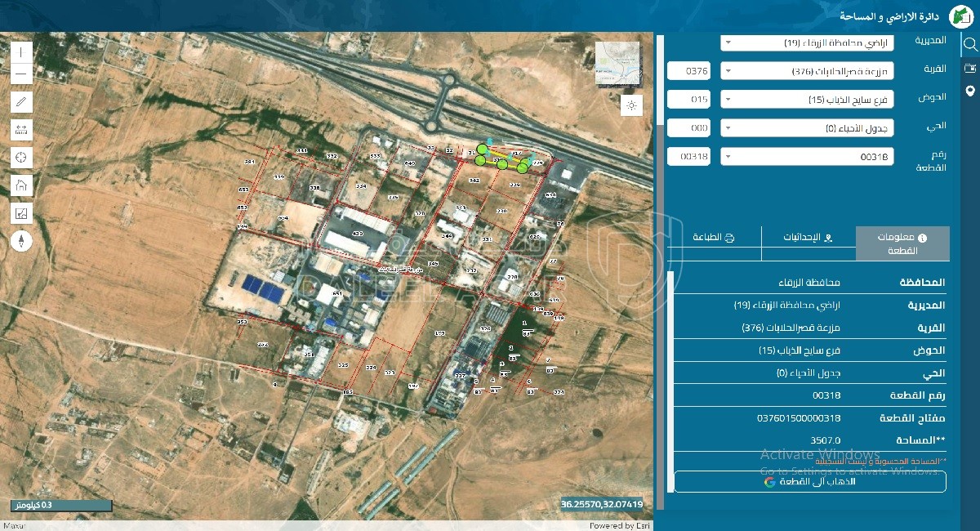Click the الذهاب الى القطعة Google button
Screen dimensions: 980x531
pyautogui.click(x=809, y=482)
